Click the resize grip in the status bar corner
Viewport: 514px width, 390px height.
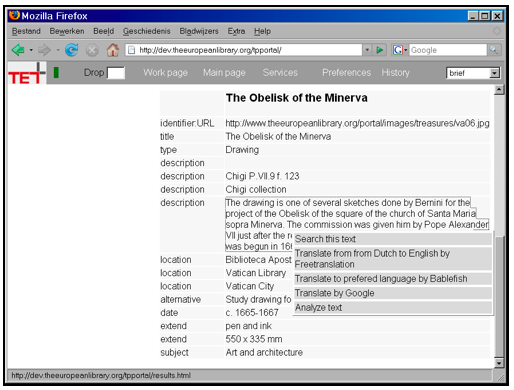click(x=500, y=377)
